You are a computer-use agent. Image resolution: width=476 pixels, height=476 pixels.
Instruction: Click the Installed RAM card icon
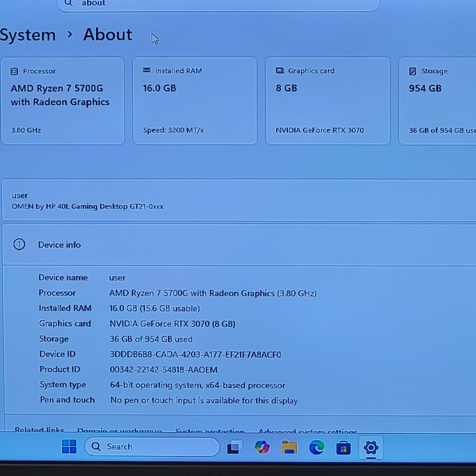[147, 70]
